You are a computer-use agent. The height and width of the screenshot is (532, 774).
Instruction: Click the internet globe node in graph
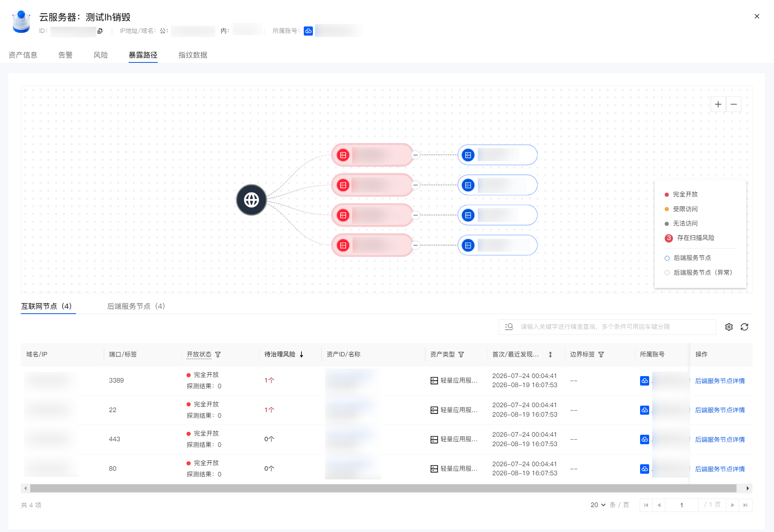[x=252, y=200]
